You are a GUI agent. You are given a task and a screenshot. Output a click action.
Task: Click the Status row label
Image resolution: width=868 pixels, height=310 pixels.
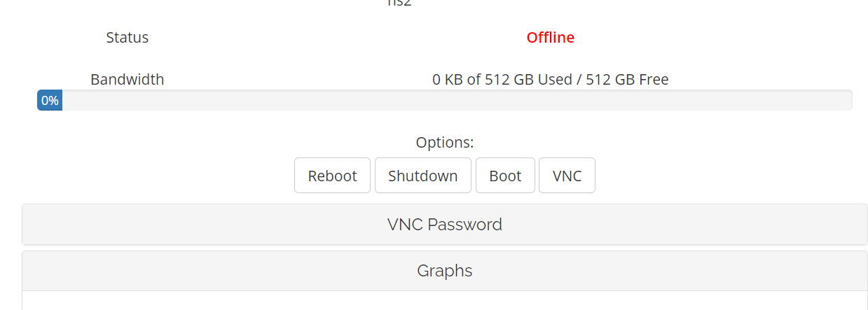[x=127, y=38]
